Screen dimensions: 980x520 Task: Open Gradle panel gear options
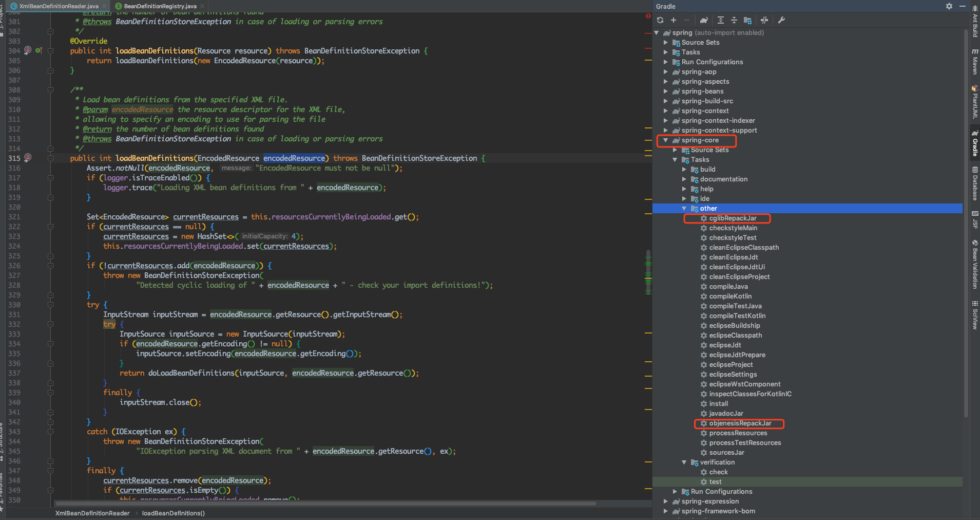949,6
